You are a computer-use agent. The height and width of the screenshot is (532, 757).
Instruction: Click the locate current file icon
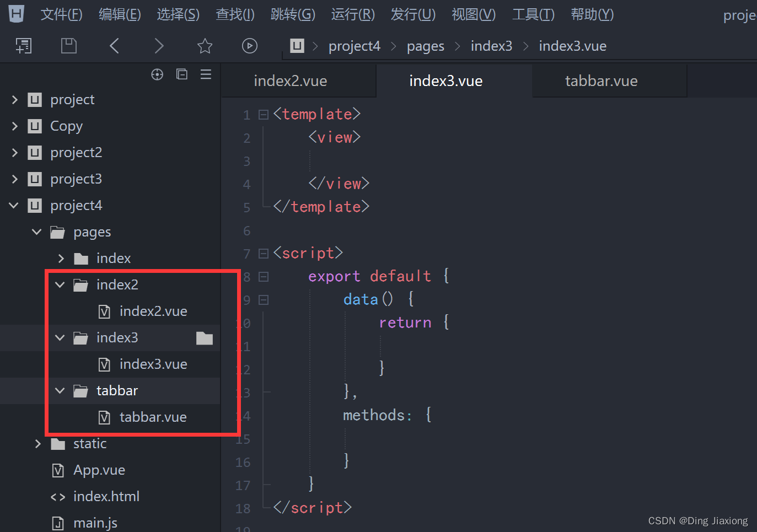pyautogui.click(x=157, y=74)
